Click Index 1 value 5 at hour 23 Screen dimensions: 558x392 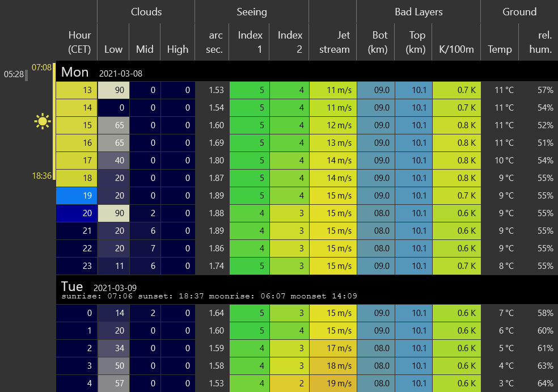tap(250, 265)
